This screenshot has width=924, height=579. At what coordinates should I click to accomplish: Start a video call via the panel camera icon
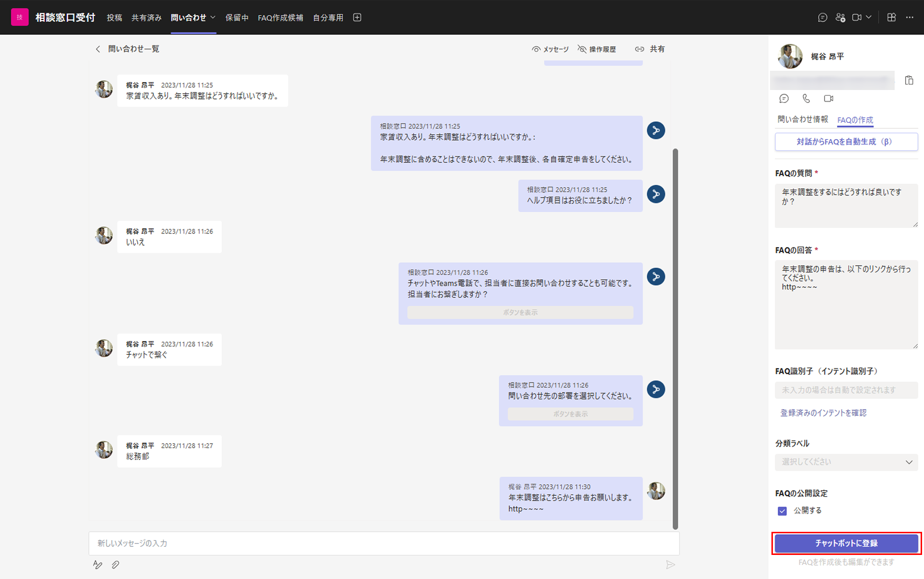point(828,99)
